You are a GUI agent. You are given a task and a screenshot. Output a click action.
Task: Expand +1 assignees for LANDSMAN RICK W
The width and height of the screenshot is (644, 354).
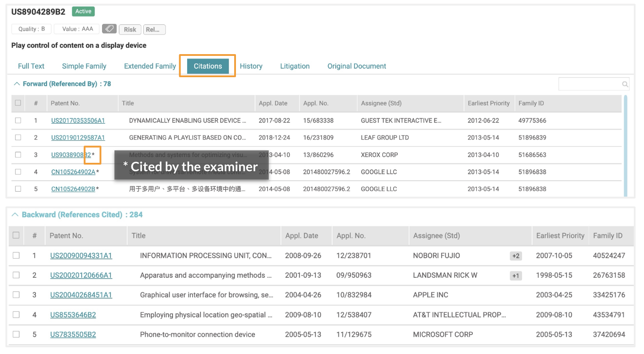516,275
